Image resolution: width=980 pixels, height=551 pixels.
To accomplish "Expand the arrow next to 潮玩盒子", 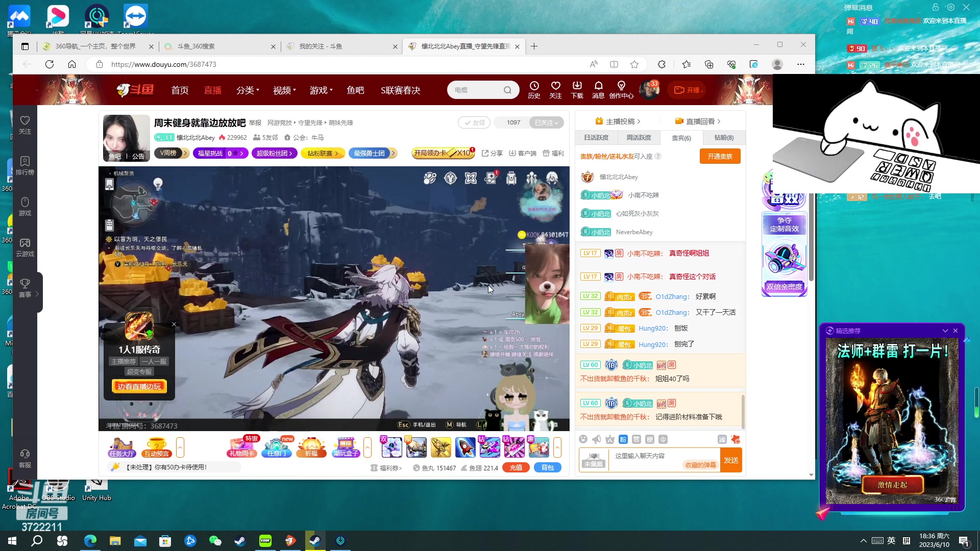I will [367, 447].
